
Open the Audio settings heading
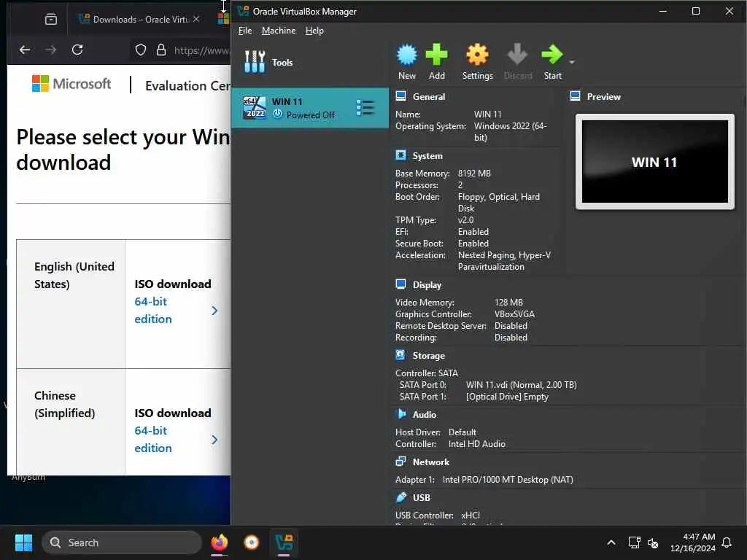425,415
